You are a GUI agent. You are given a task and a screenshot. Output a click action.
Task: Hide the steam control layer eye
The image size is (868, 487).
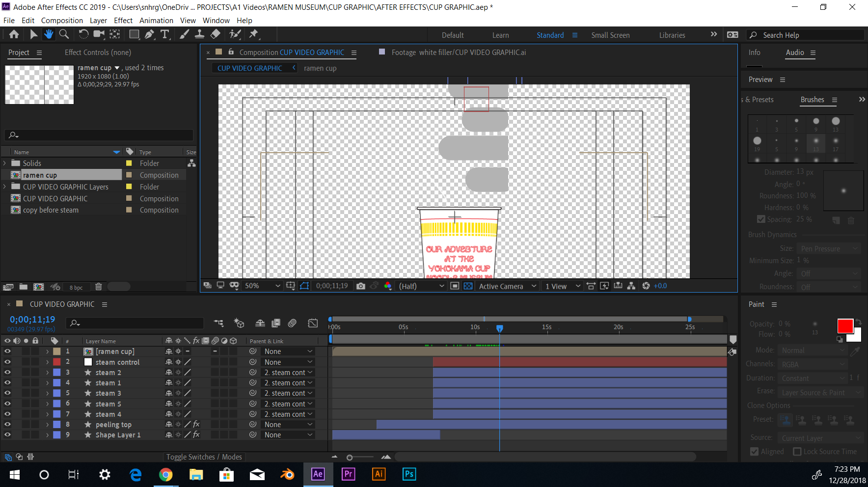click(7, 362)
